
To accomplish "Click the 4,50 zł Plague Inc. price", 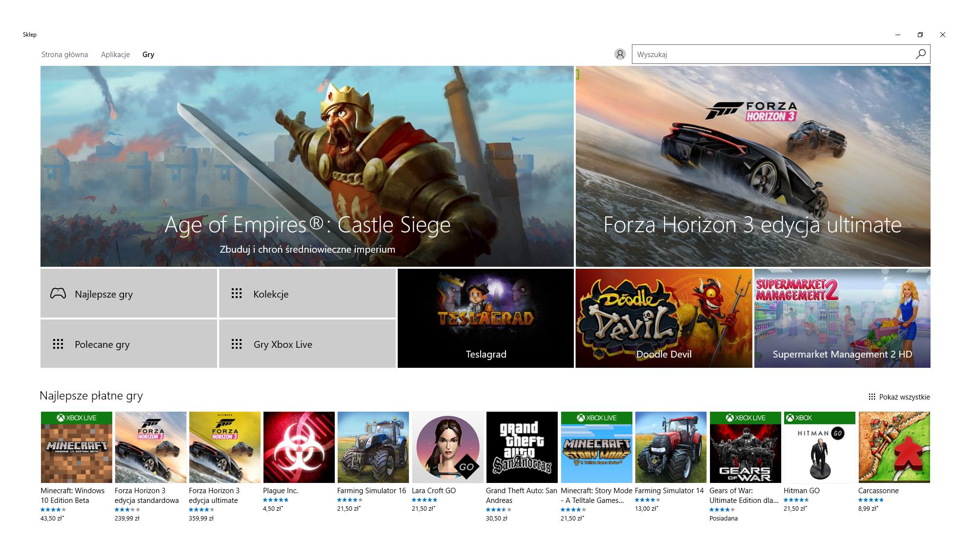I will [273, 509].
